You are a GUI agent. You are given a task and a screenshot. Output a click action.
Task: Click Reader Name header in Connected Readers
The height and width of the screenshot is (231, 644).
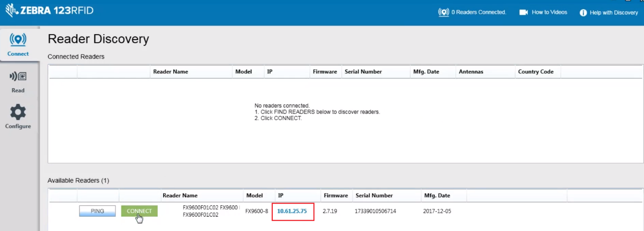pyautogui.click(x=170, y=72)
